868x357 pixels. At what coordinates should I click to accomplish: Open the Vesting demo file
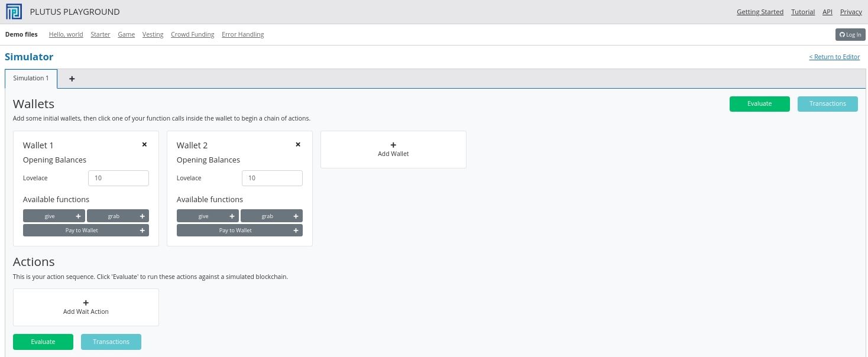coord(153,34)
